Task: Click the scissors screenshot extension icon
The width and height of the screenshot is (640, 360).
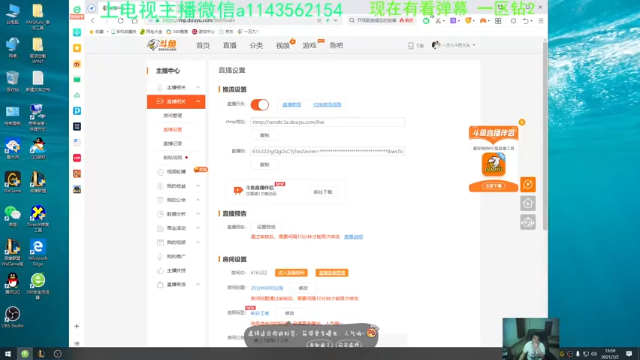Action: coord(438,20)
